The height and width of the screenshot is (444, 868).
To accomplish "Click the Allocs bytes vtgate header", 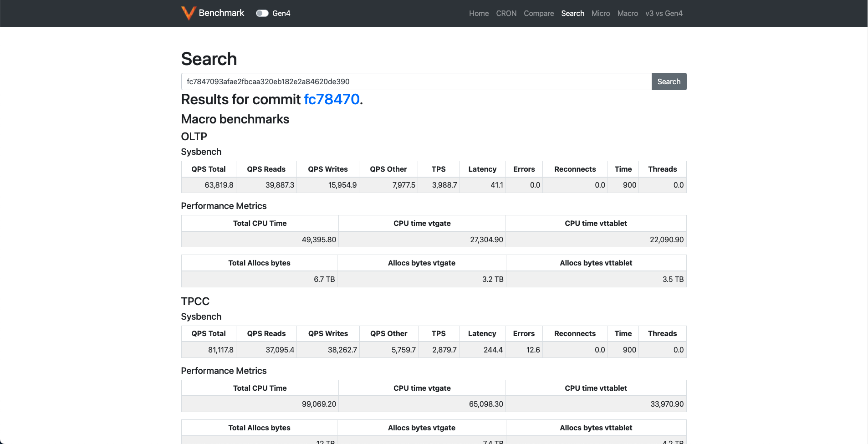I will [x=421, y=263].
